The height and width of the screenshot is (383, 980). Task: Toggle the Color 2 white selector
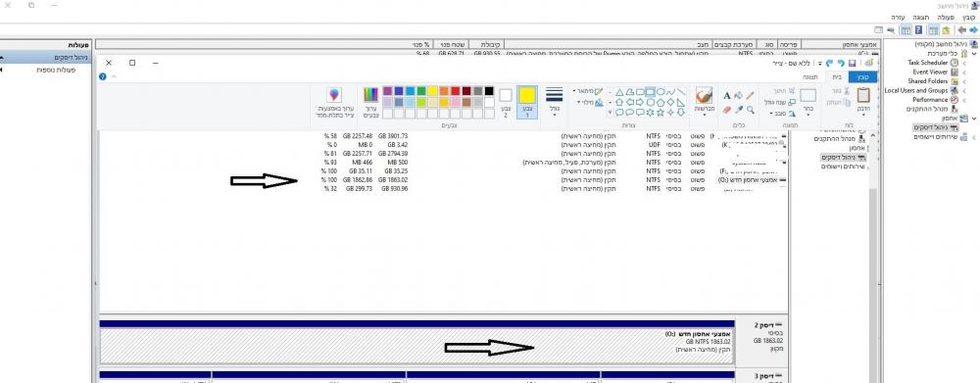coord(506,102)
